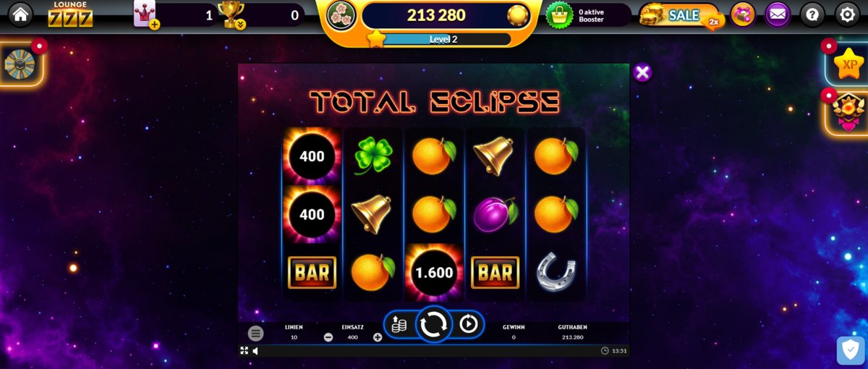The image size is (868, 369).
Task: Open the trophy leaderboard dropdown
Action: (231, 14)
